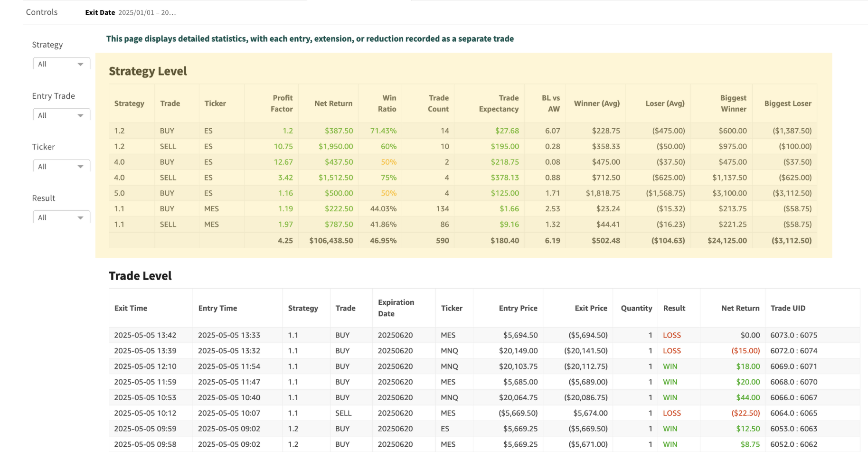This screenshot has width=868, height=452.
Task: Sort Strategy Level by Net Return header
Action: pos(333,104)
